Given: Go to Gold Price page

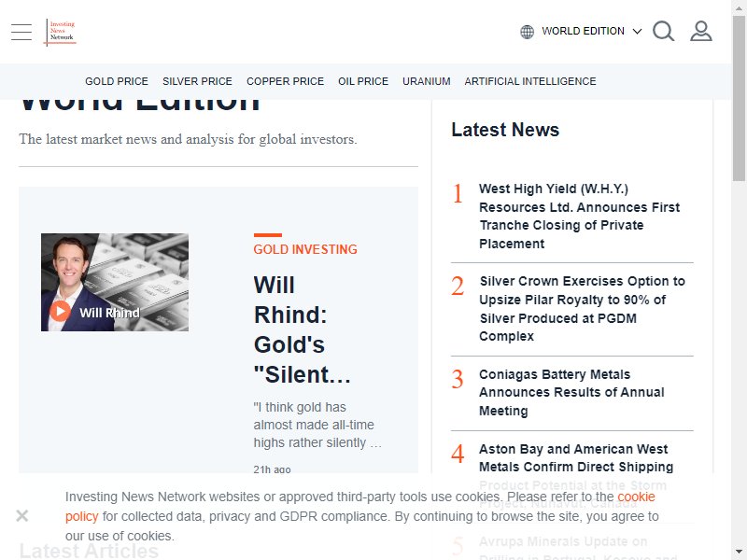Looking at the screenshot, I should click(117, 81).
